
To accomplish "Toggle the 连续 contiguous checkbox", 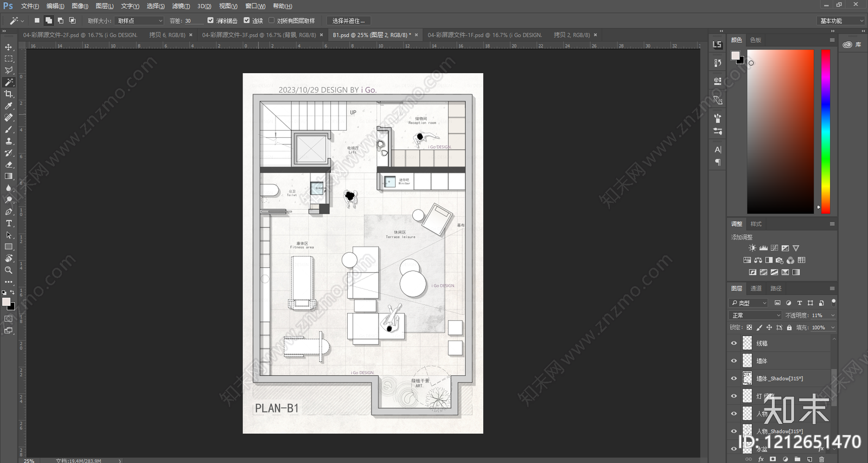I will (246, 21).
